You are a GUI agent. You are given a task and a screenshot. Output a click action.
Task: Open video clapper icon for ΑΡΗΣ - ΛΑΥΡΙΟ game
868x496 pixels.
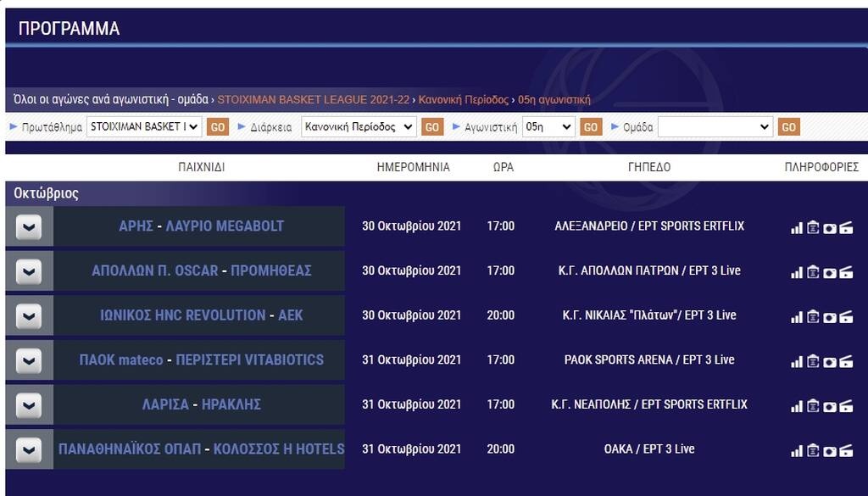pos(846,227)
